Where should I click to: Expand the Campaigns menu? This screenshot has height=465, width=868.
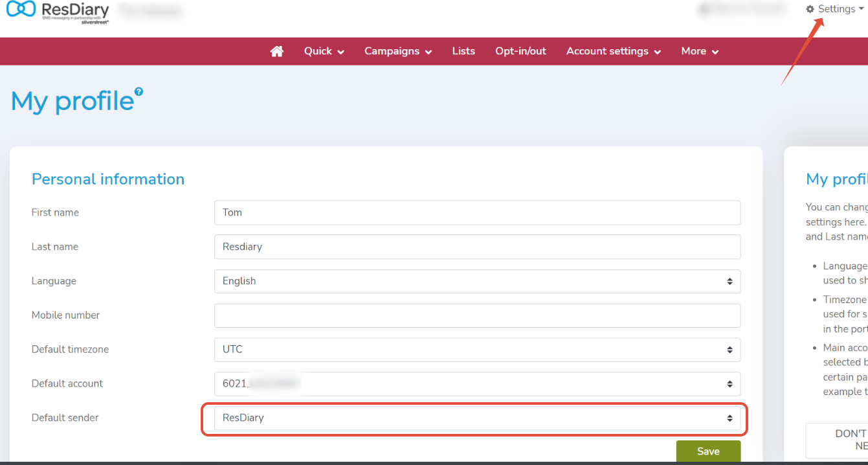tap(398, 51)
